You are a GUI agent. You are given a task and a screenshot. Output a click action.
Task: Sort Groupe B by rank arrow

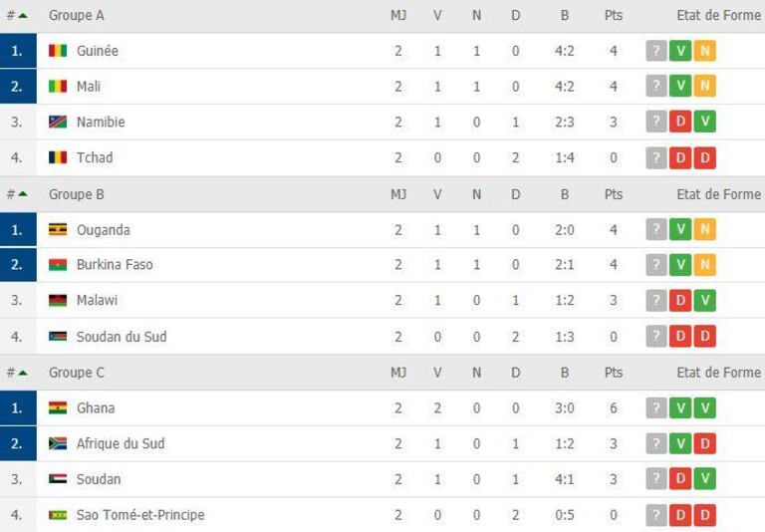(x=23, y=194)
